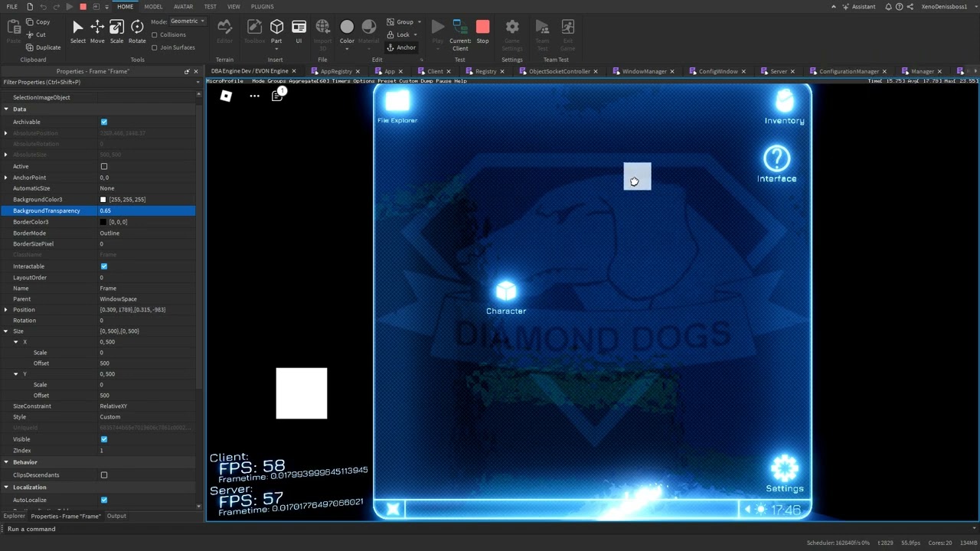The width and height of the screenshot is (980, 551).
Task: Stop the running playtest
Action: pyautogui.click(x=482, y=31)
